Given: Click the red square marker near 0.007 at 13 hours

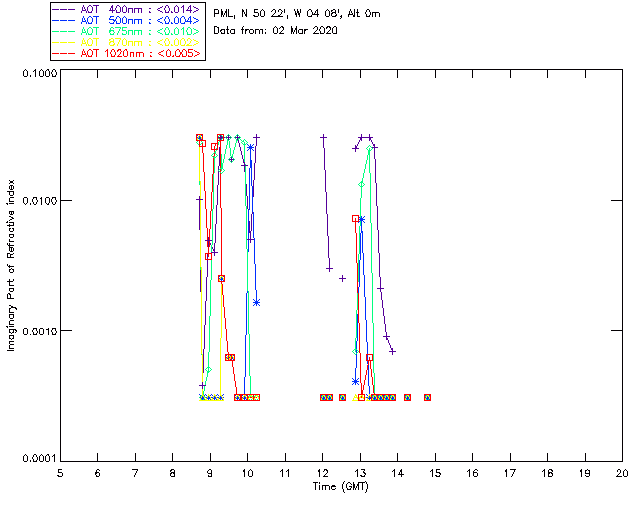Looking at the screenshot, I should coord(356,219).
